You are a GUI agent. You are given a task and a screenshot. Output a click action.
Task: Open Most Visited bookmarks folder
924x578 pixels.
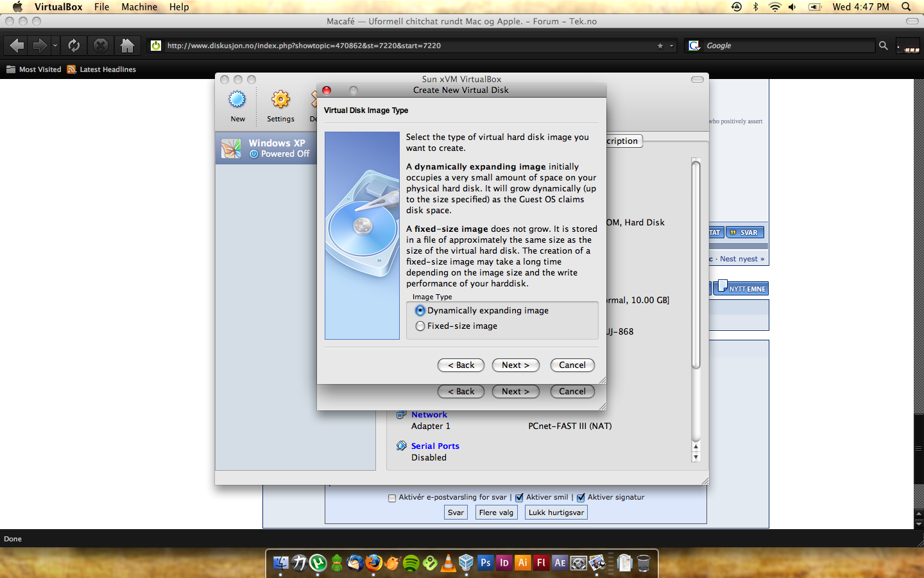34,69
